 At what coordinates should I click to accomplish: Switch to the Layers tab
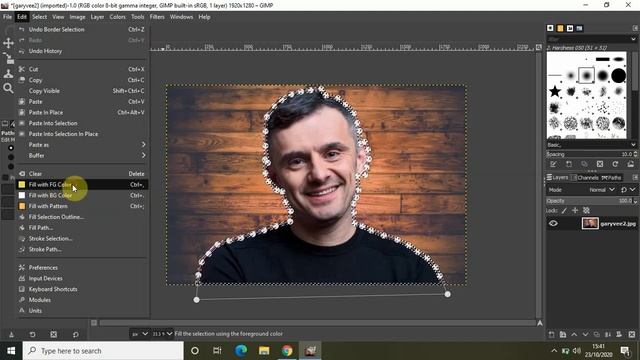(558, 178)
